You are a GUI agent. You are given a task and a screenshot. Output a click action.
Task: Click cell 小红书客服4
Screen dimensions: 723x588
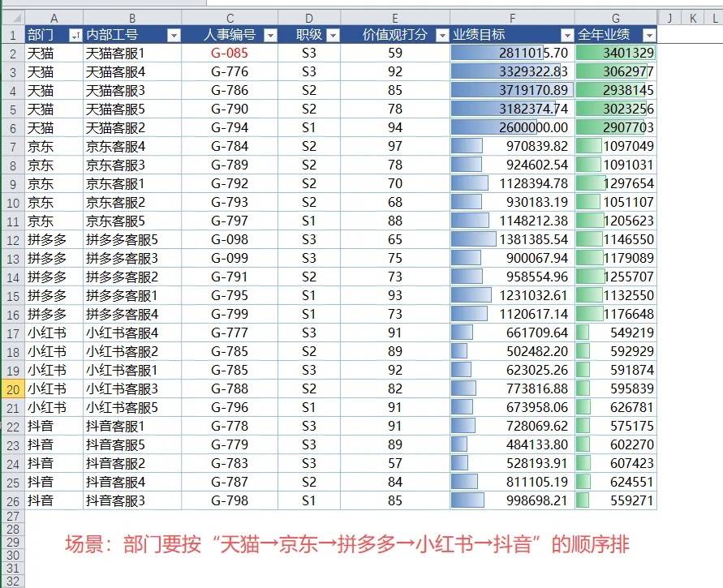pos(132,333)
